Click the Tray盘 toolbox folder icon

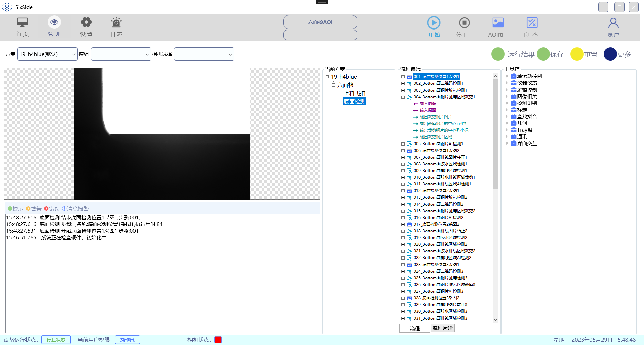tap(514, 130)
